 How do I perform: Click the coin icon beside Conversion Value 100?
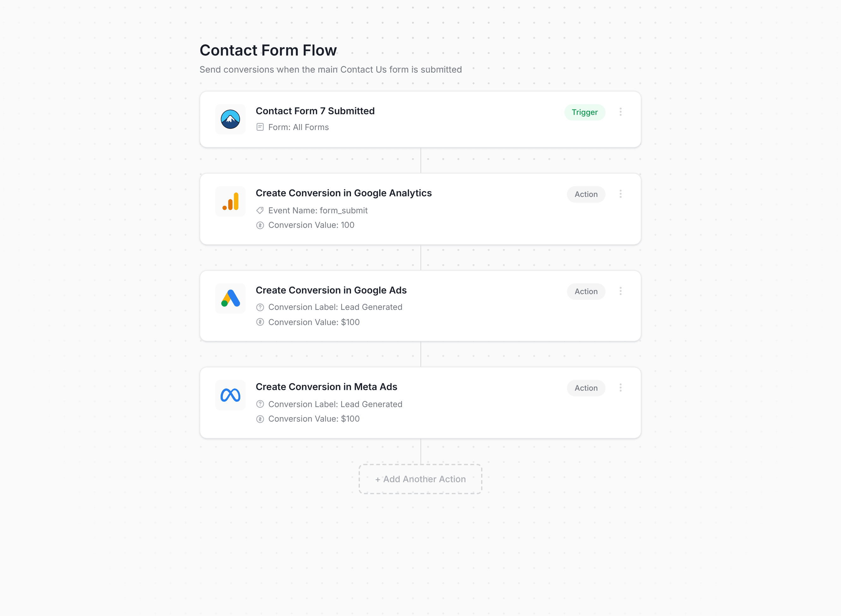pyautogui.click(x=260, y=225)
